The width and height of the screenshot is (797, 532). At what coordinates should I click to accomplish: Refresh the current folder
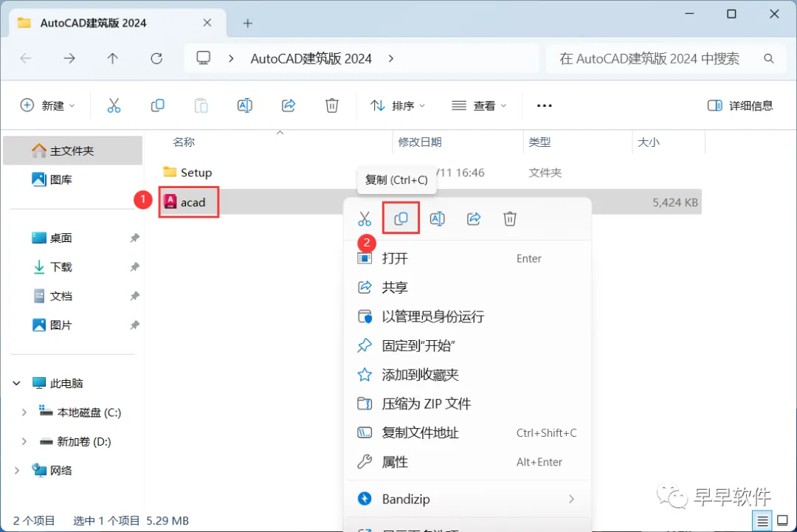coord(156,58)
